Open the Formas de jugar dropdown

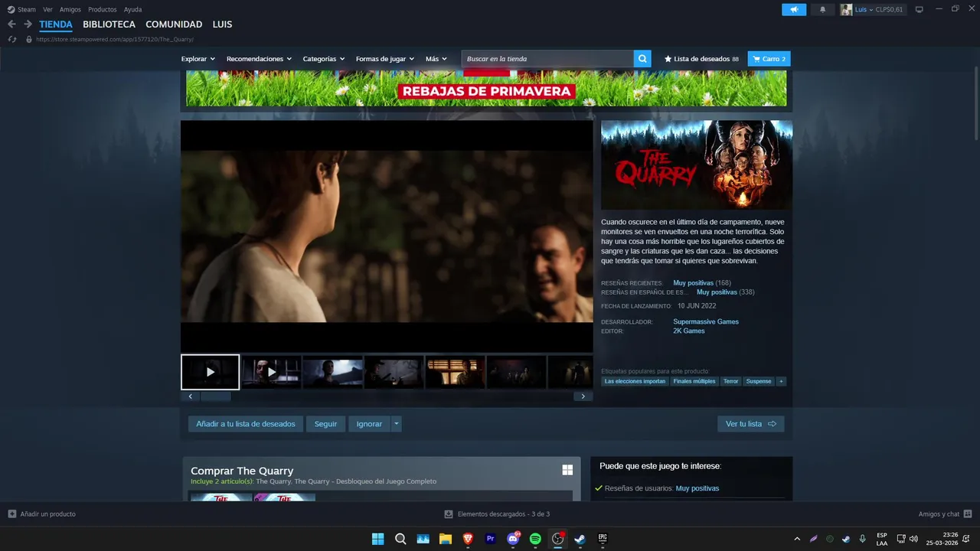pos(385,59)
